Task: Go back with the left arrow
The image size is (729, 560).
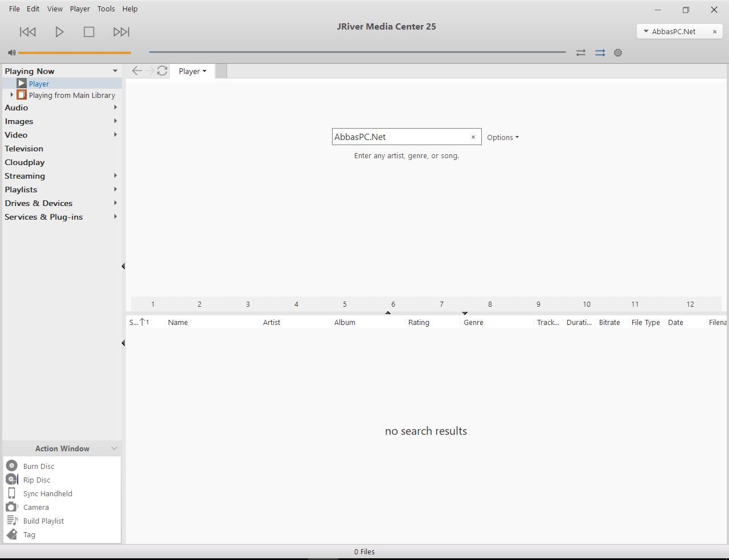Action: click(137, 71)
